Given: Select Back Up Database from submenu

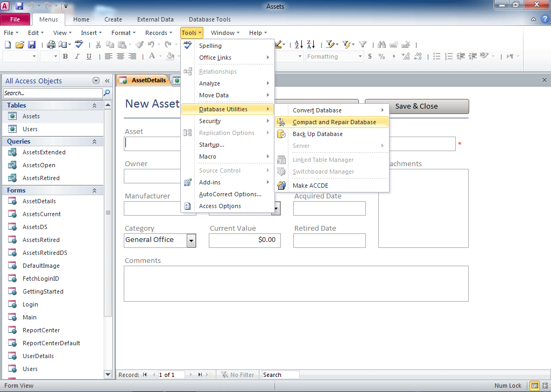Looking at the screenshot, I should pos(331,134).
